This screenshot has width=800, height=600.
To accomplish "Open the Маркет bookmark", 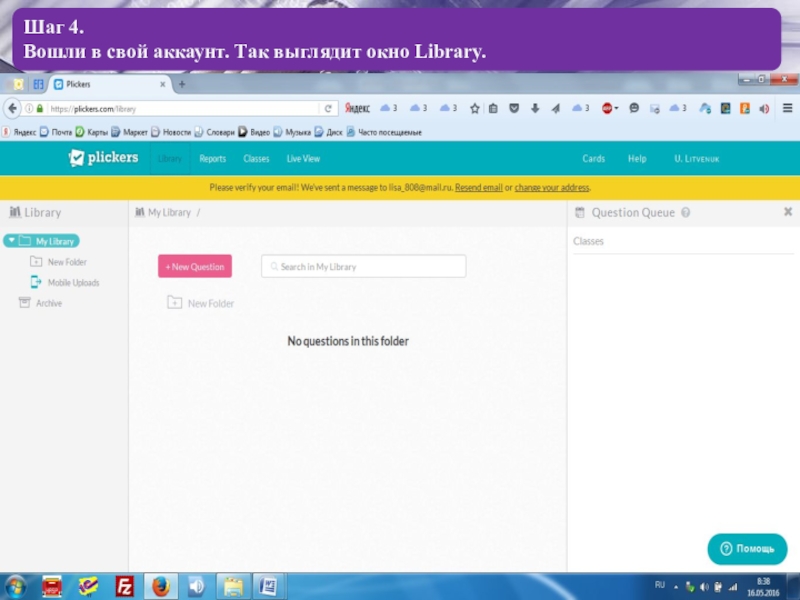I will [130, 132].
